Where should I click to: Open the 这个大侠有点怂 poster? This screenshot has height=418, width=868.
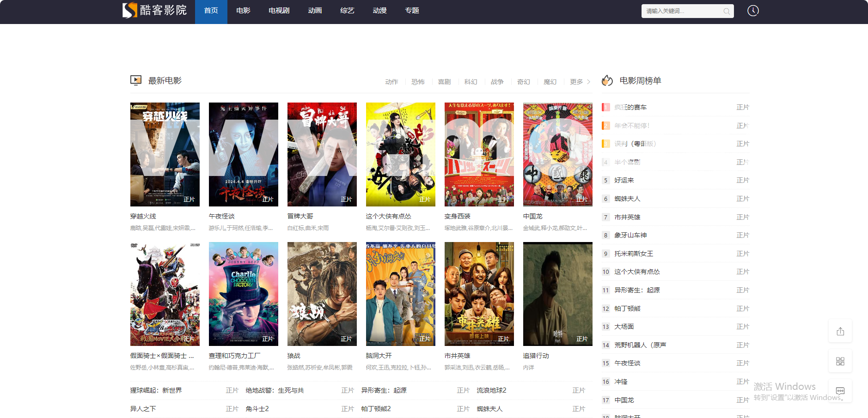point(401,154)
